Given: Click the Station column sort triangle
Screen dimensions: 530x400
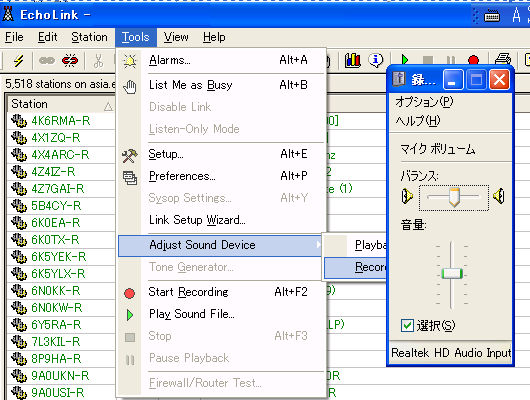Looking at the screenshot, I should pos(108,107).
